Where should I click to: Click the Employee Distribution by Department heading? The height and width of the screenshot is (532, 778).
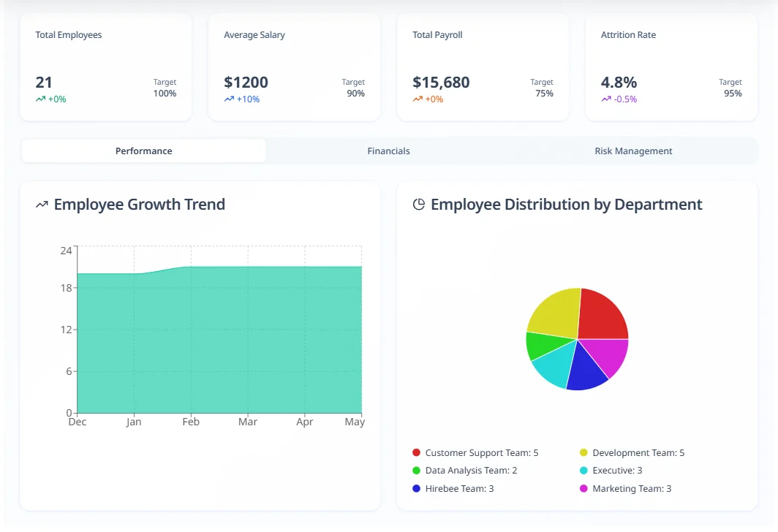click(x=566, y=205)
